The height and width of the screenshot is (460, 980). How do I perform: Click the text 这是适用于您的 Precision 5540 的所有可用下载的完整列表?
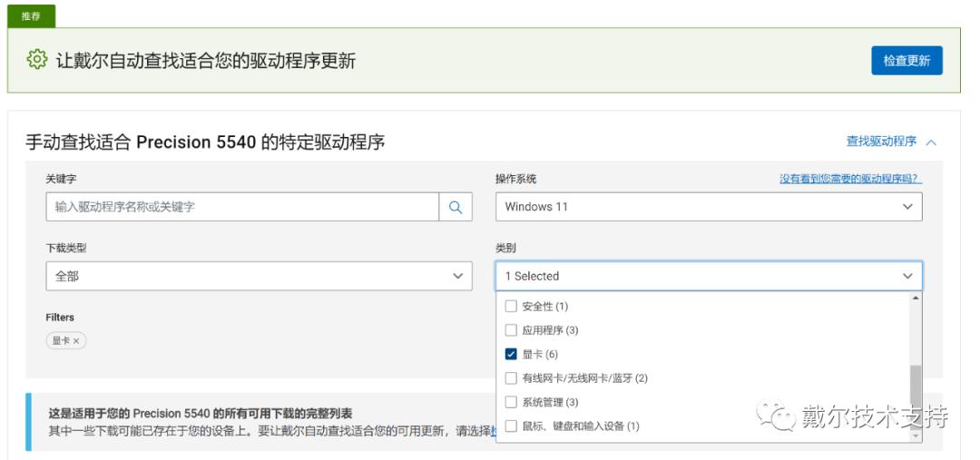click(x=201, y=413)
